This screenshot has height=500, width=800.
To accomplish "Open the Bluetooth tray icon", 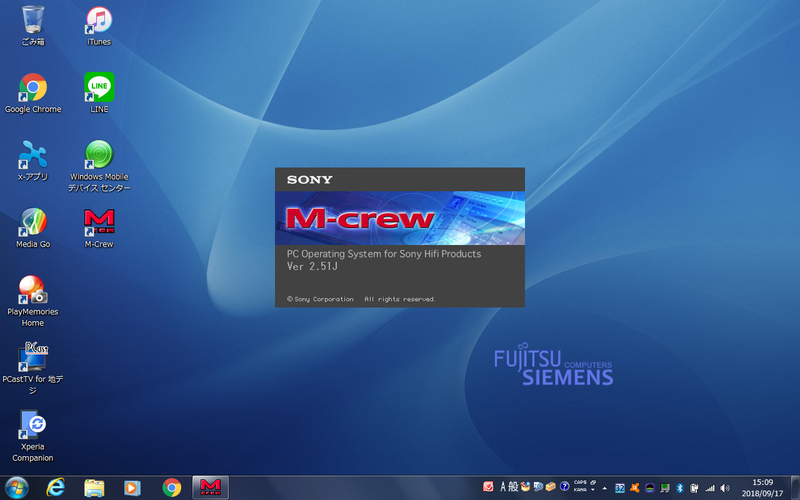I will [680, 488].
